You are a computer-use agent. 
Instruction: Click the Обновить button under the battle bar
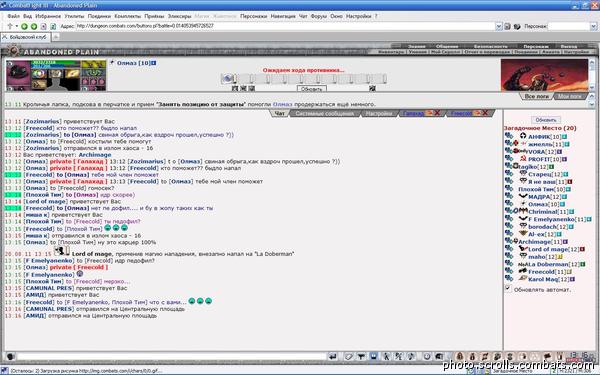[312, 89]
